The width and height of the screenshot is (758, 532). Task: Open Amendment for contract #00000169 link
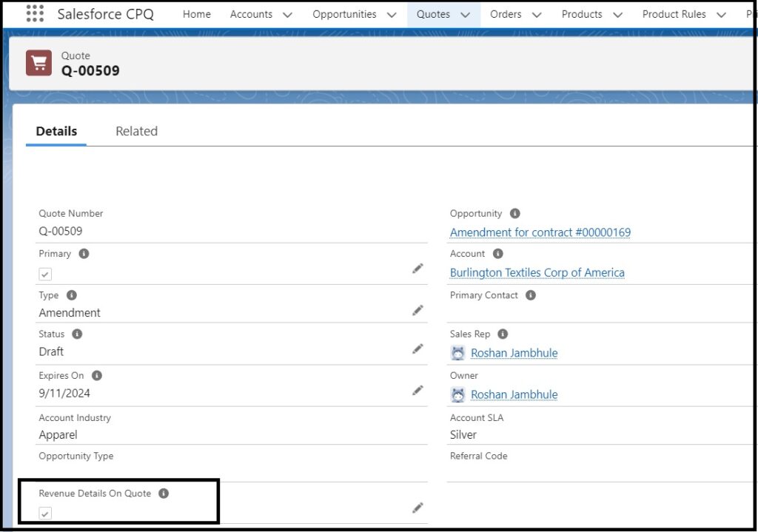pos(540,232)
